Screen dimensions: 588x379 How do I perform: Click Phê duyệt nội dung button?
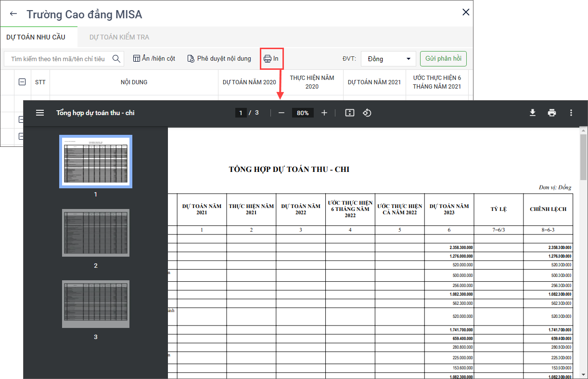[219, 59]
